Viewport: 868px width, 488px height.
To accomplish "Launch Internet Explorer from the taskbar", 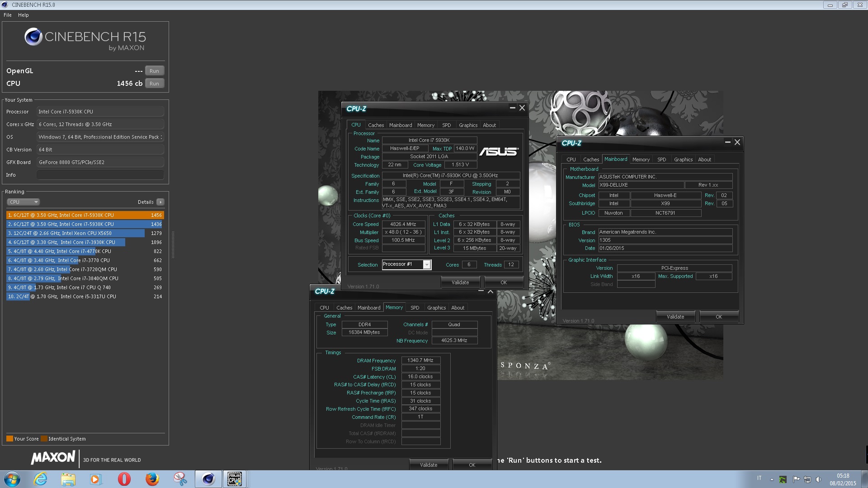I will pyautogui.click(x=40, y=479).
